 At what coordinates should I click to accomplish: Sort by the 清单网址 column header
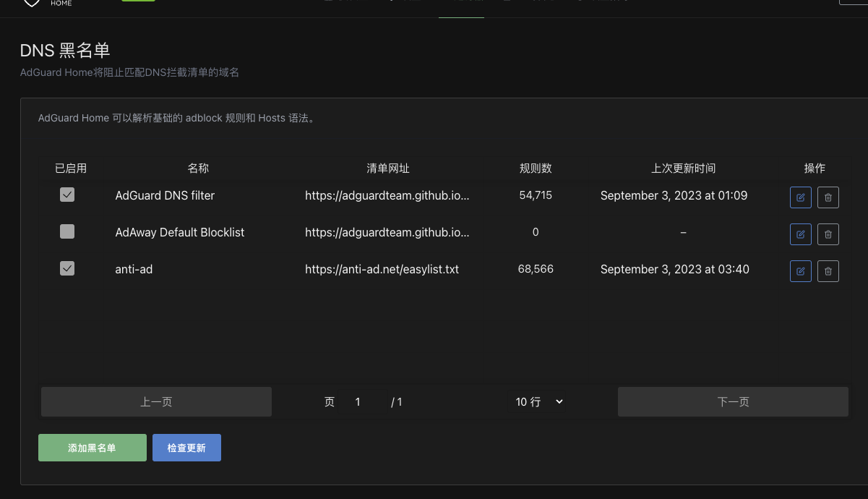[388, 168]
